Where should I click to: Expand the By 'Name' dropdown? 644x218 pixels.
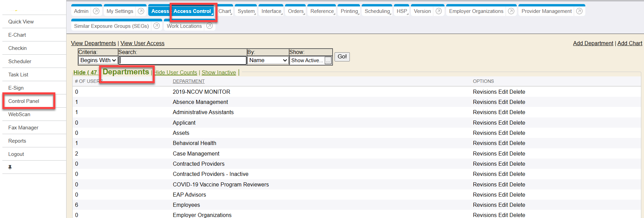[x=268, y=60]
